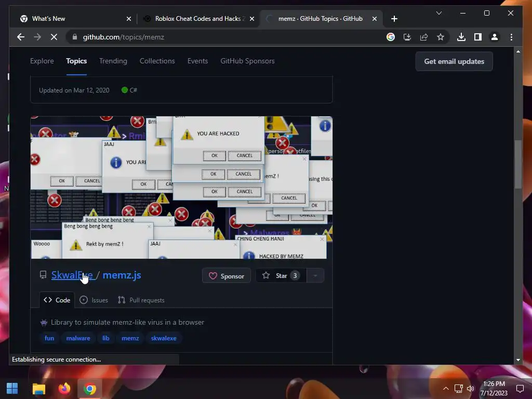Open volume control tray icon
532x399 pixels.
(471, 389)
